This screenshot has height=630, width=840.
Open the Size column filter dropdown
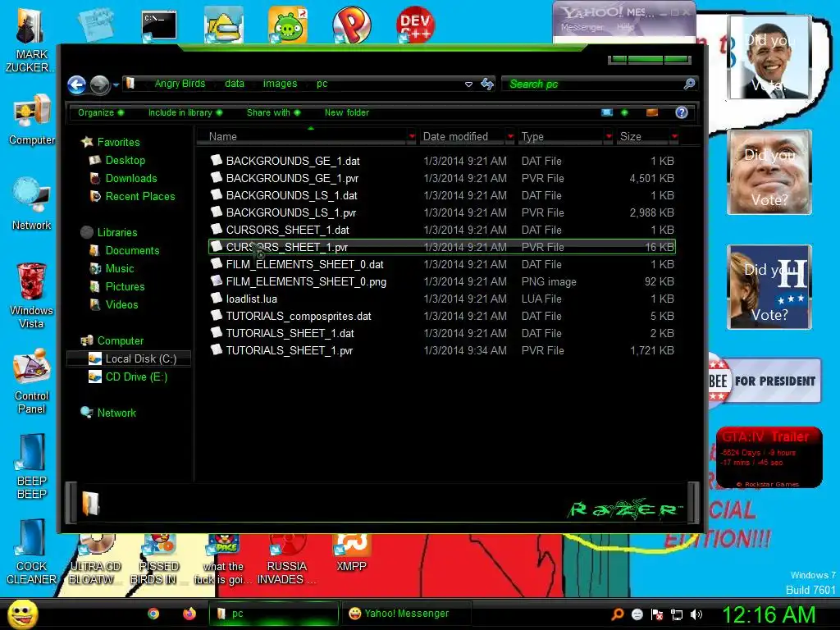coord(674,137)
